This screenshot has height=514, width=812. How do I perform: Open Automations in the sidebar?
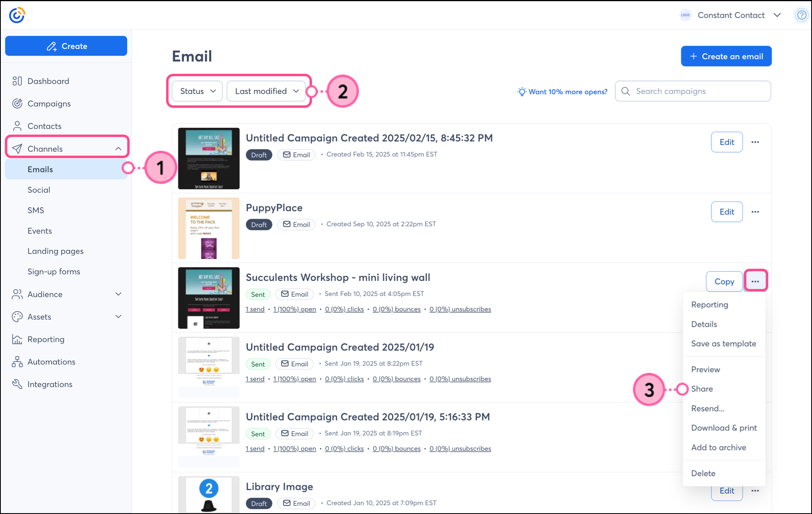click(51, 362)
